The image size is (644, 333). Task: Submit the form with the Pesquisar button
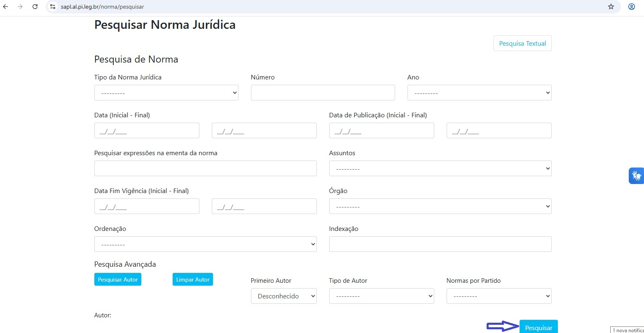(538, 327)
